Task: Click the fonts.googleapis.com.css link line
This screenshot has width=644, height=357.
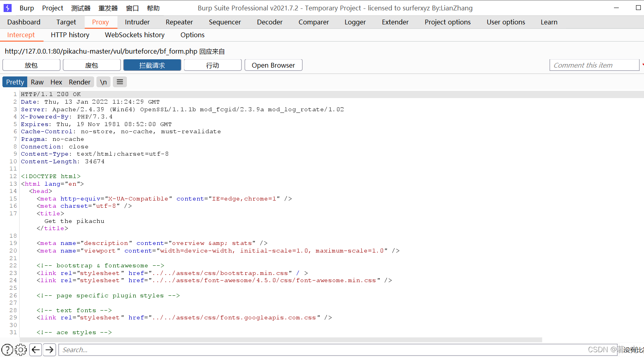Action: point(185,317)
